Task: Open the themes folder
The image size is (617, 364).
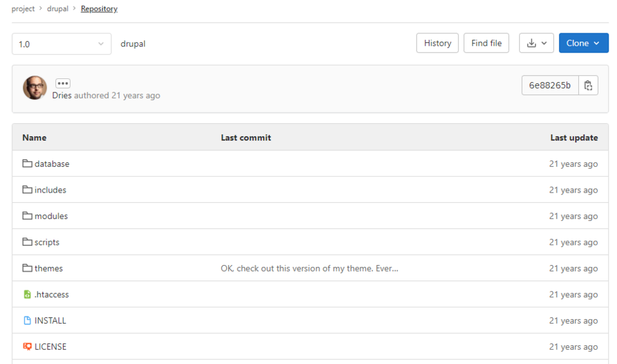Action: (x=48, y=268)
